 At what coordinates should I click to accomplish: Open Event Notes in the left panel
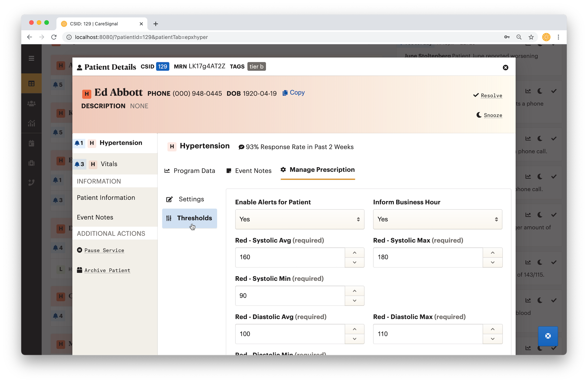(x=95, y=217)
